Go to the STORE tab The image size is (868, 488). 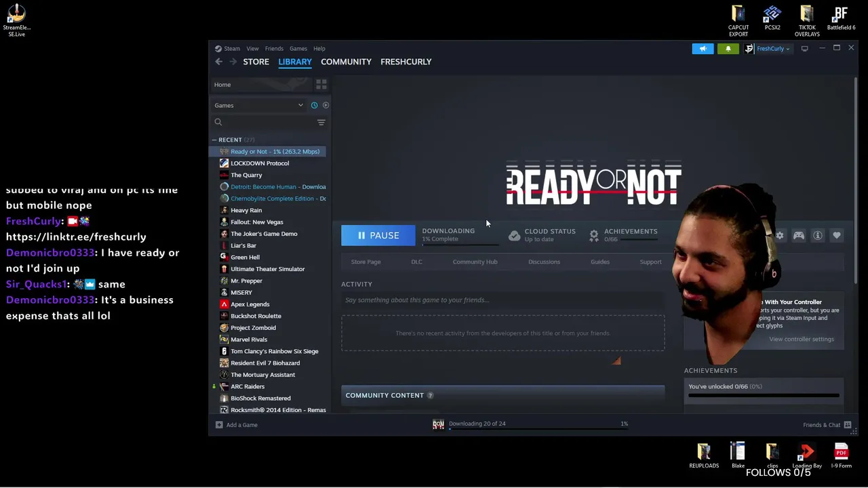click(256, 62)
